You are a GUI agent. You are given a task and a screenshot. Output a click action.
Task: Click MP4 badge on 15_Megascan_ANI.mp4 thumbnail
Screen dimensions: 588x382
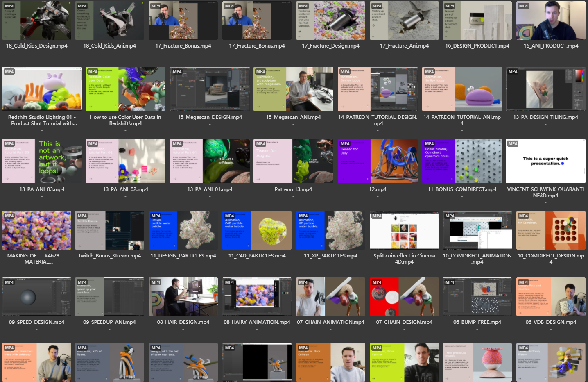click(260, 72)
